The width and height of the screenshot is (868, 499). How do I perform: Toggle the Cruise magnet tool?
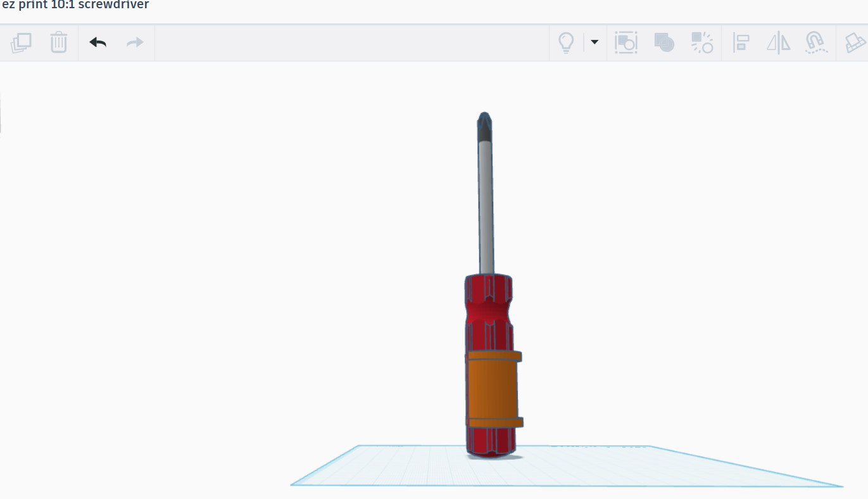tap(816, 42)
